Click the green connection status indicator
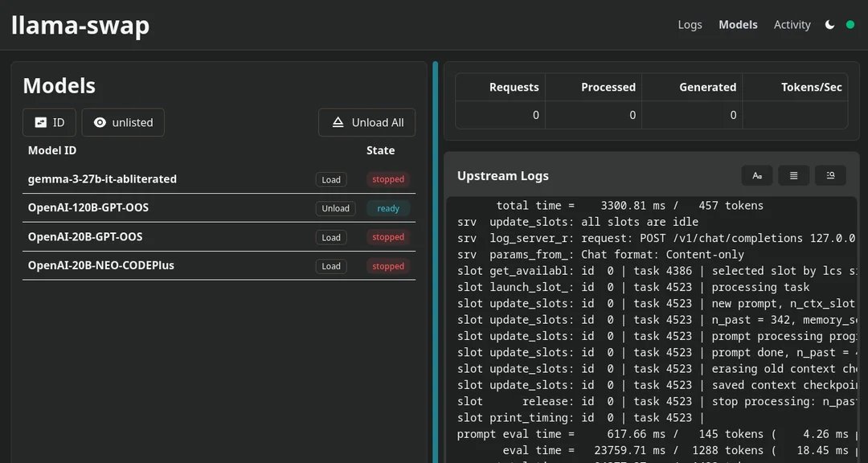868x463 pixels. pyautogui.click(x=850, y=25)
